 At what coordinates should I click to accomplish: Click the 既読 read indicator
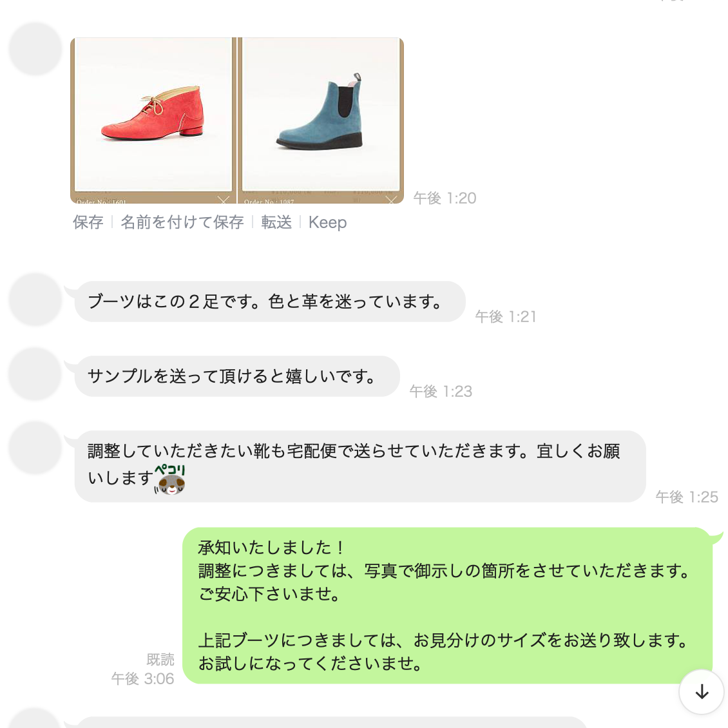(x=160, y=659)
